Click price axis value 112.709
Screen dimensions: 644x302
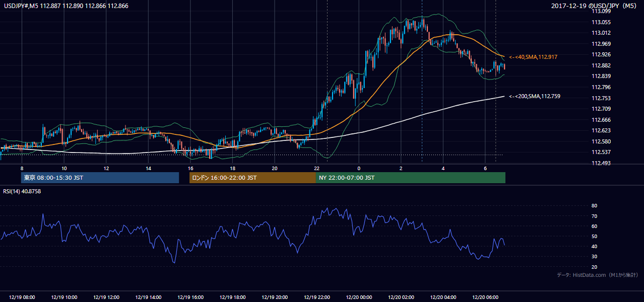[x=601, y=109]
